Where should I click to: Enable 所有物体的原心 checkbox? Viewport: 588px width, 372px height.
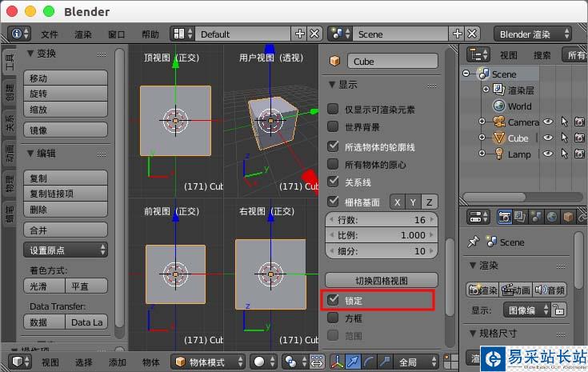tap(333, 164)
